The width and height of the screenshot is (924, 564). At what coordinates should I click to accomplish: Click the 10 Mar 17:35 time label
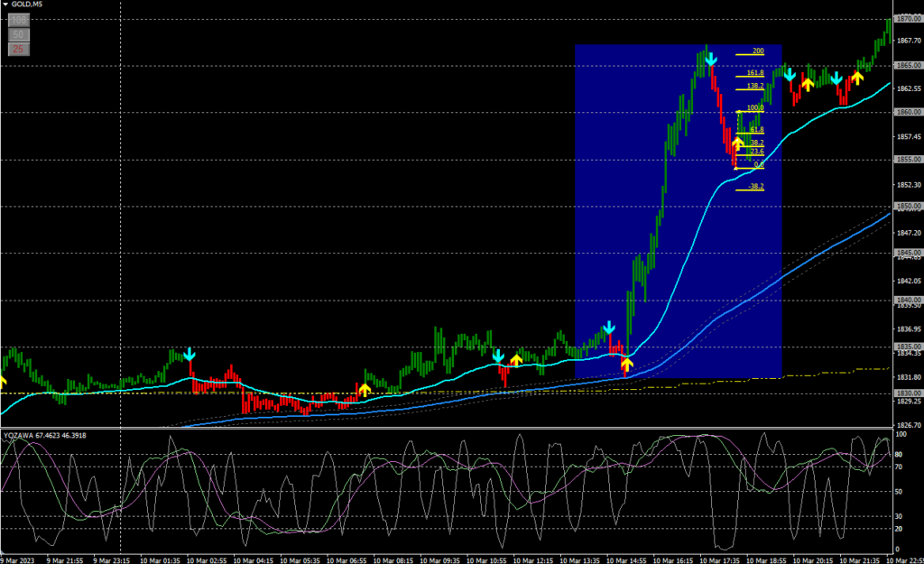[x=720, y=559]
